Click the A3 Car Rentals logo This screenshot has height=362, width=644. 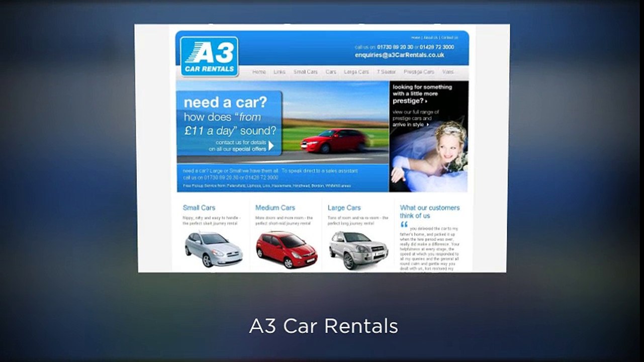(209, 56)
